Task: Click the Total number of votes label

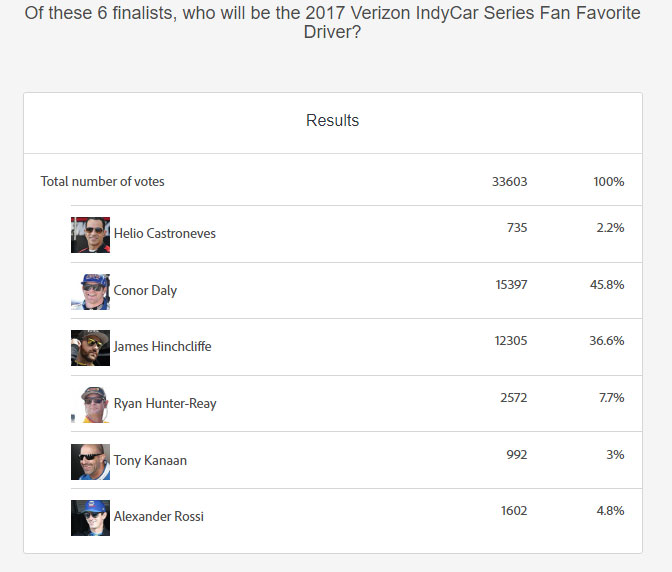Action: click(103, 182)
